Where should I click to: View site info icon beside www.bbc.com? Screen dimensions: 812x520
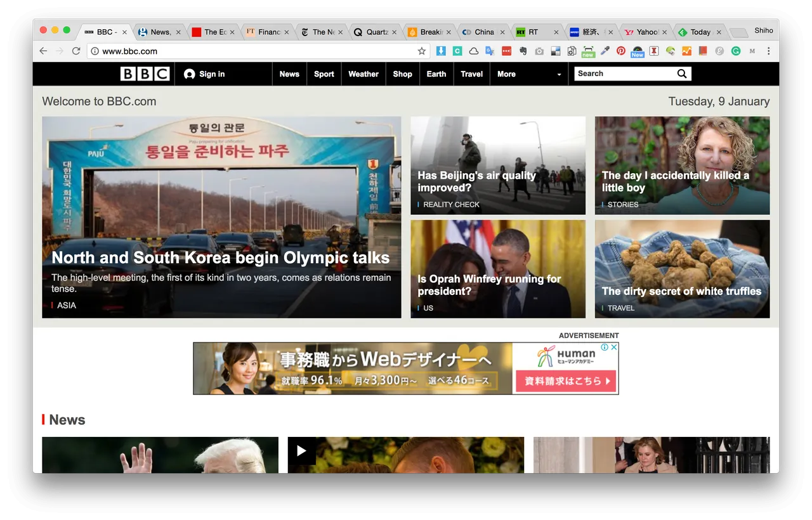pyautogui.click(x=95, y=51)
